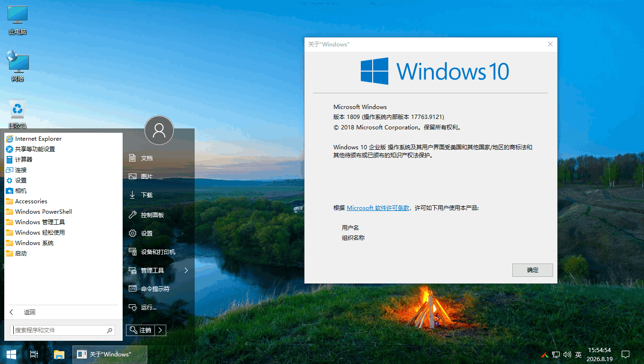Open the 连接 app entry

point(63,170)
